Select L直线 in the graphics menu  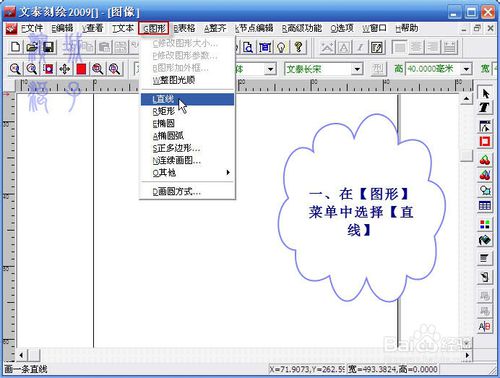pyautogui.click(x=187, y=99)
